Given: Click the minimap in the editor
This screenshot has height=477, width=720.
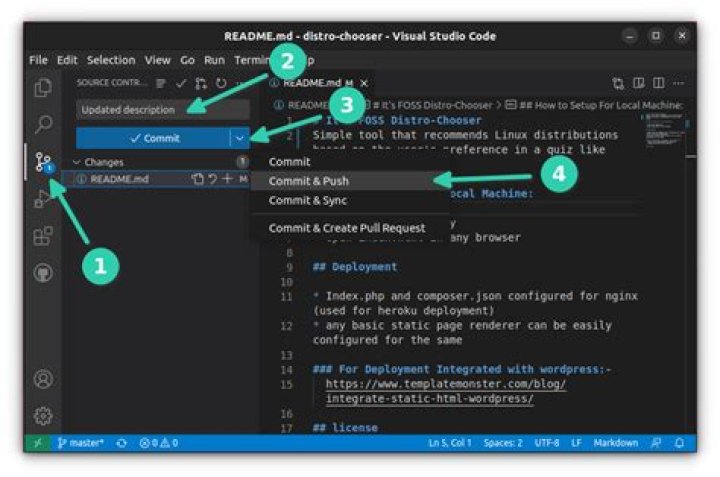Looking at the screenshot, I should [665, 131].
